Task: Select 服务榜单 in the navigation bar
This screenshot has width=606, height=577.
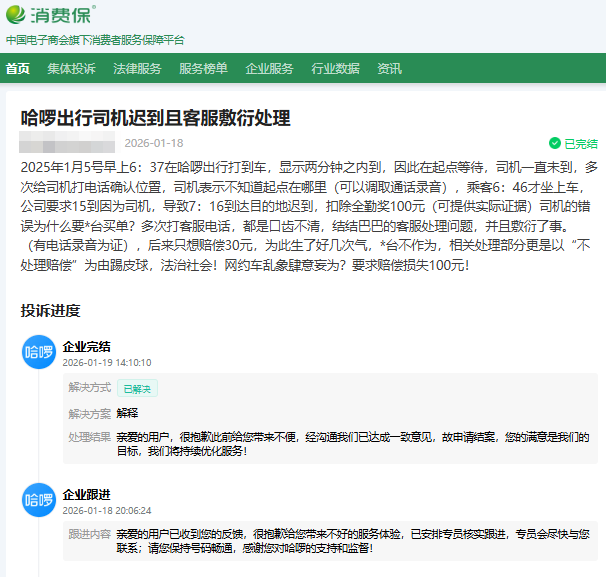Action: coord(203,69)
